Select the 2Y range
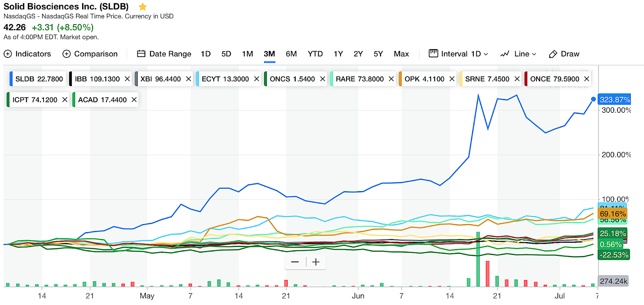The height and width of the screenshot is (305, 644). click(x=358, y=54)
